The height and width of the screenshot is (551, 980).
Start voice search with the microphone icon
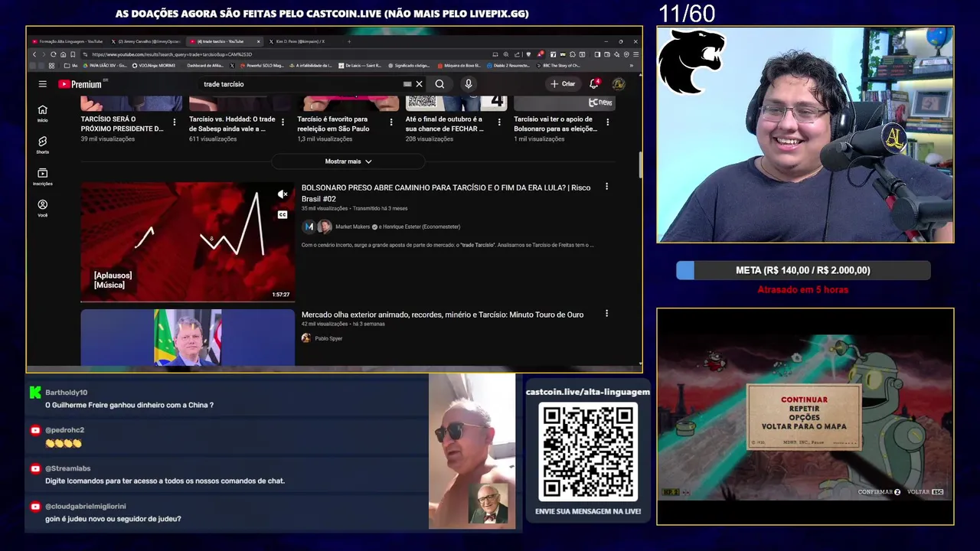click(469, 84)
